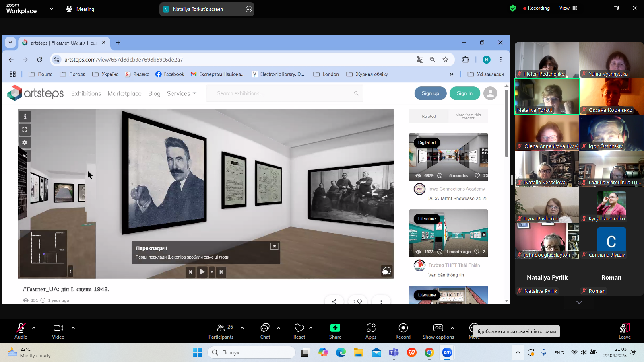This screenshot has height=362, width=644.
Task: Unmute microphone with the Audio button
Action: coord(21,331)
